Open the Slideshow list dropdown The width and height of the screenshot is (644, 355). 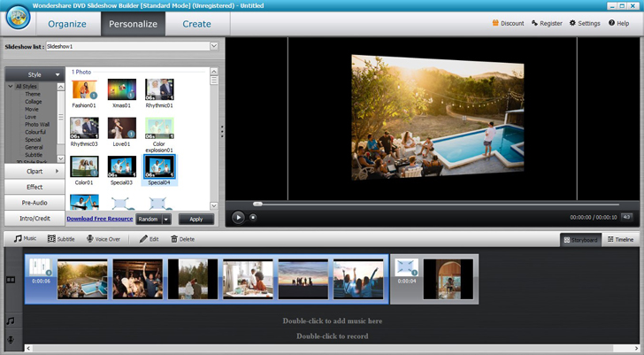click(213, 46)
